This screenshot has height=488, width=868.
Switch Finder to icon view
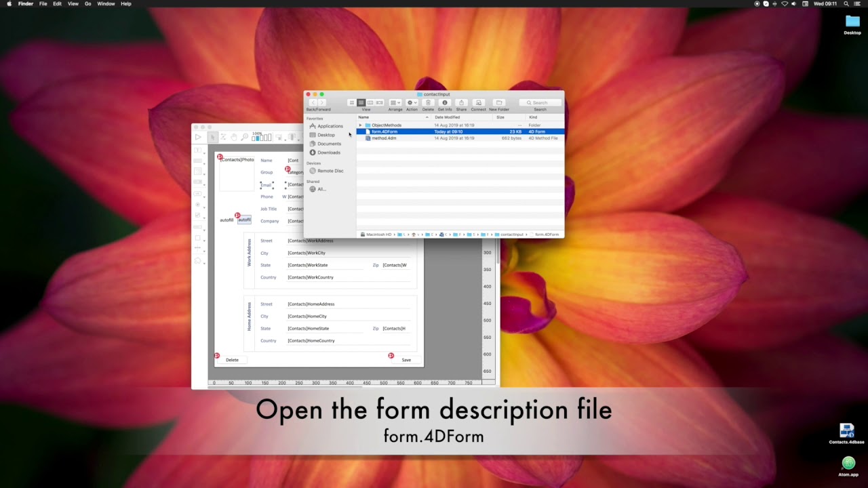[352, 102]
